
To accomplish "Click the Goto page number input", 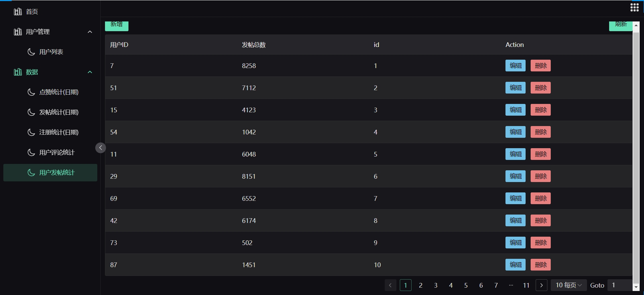I will click(620, 285).
